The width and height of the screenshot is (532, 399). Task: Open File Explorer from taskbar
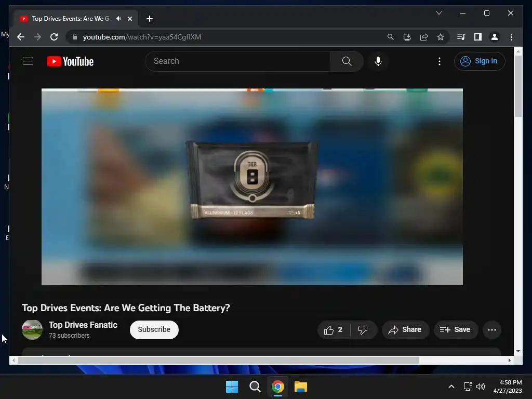pyautogui.click(x=301, y=387)
